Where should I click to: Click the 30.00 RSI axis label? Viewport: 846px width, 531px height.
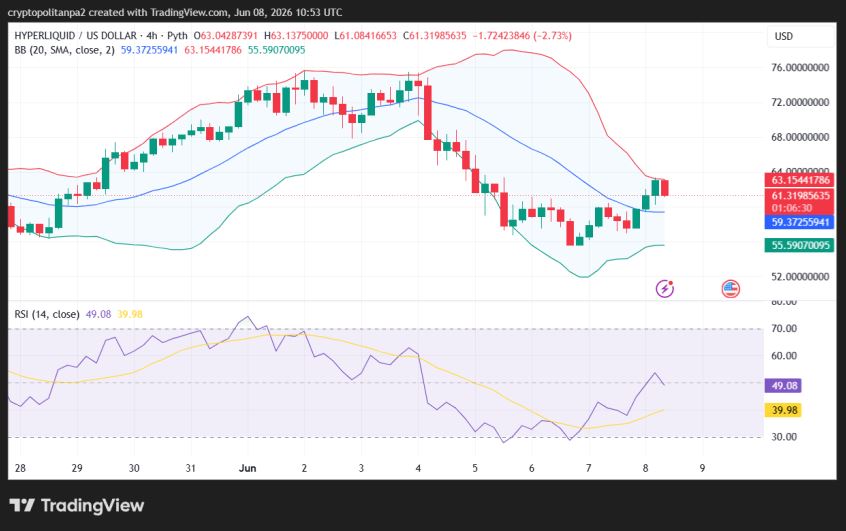[x=784, y=437]
